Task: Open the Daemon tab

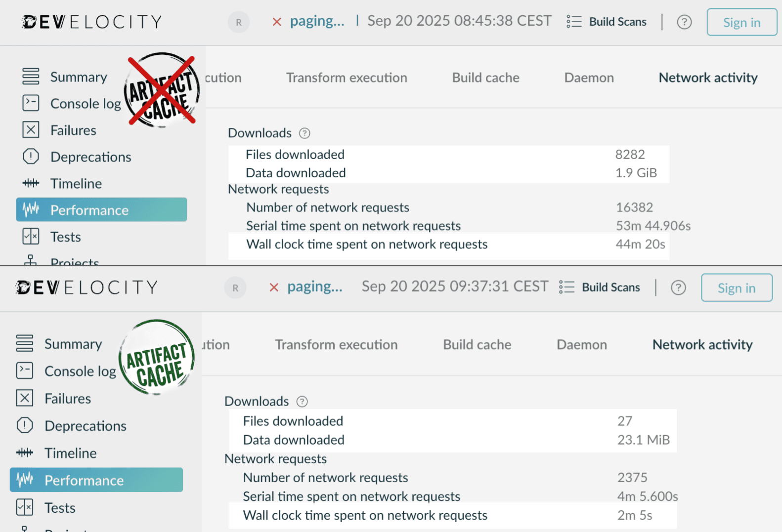Action: [x=589, y=78]
